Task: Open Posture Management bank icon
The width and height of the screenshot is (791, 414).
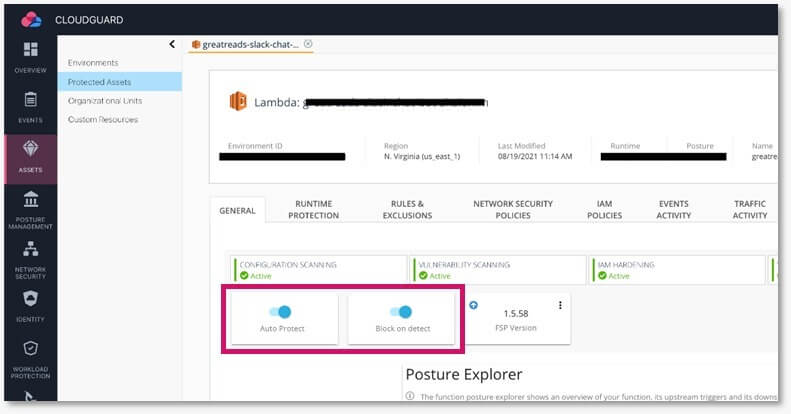Action: tap(30, 199)
